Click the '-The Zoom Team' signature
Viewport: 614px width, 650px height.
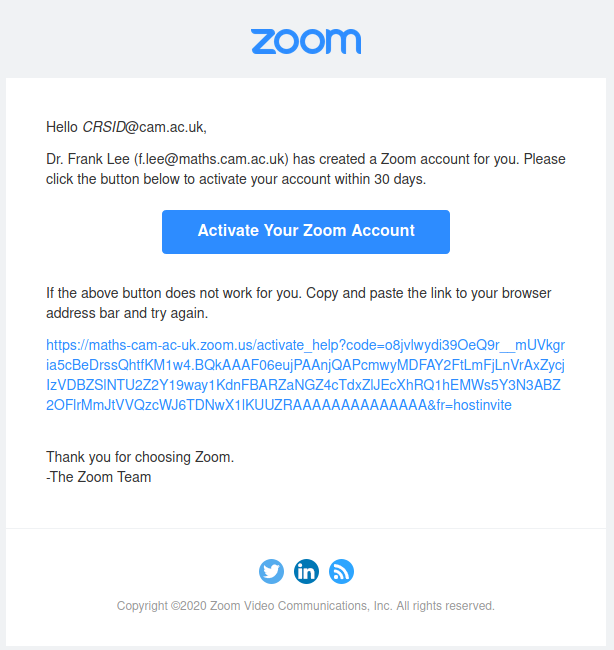[99, 477]
